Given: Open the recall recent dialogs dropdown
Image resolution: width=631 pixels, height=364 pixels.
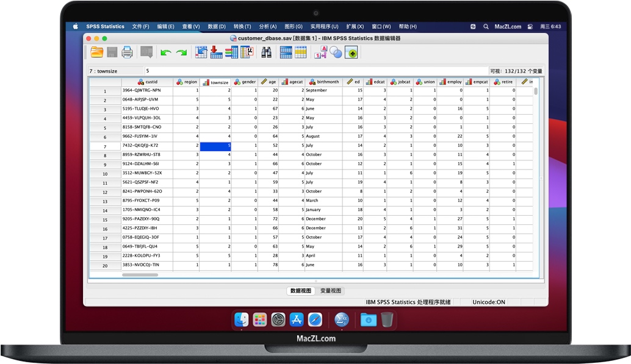Looking at the screenshot, I should pos(146,52).
